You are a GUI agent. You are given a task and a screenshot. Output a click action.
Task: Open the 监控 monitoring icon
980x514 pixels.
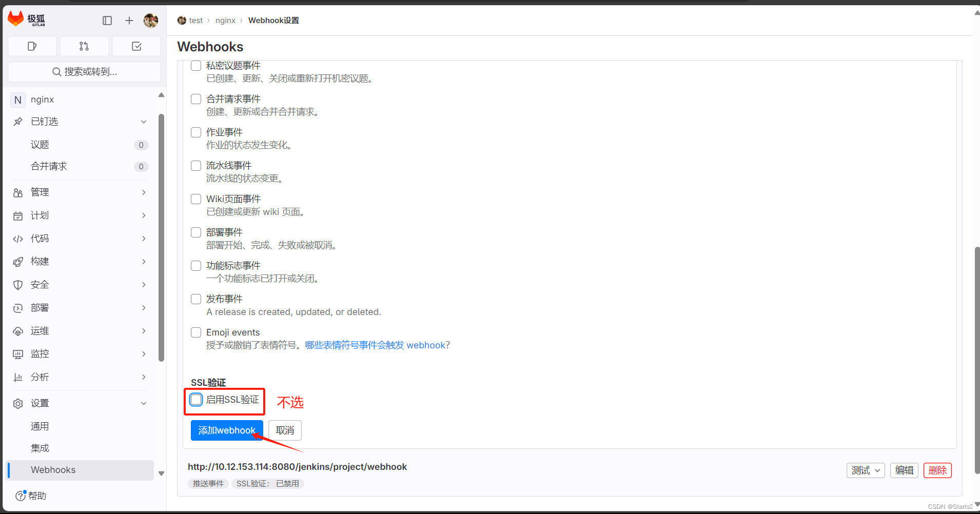[x=18, y=353]
